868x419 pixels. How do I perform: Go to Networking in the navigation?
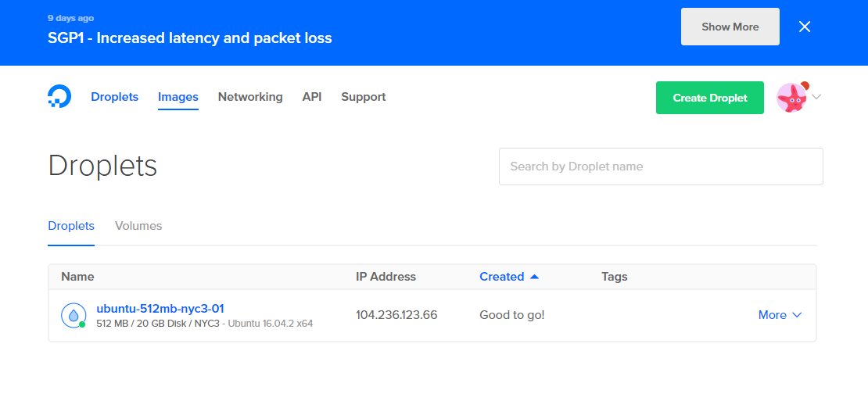pos(250,97)
